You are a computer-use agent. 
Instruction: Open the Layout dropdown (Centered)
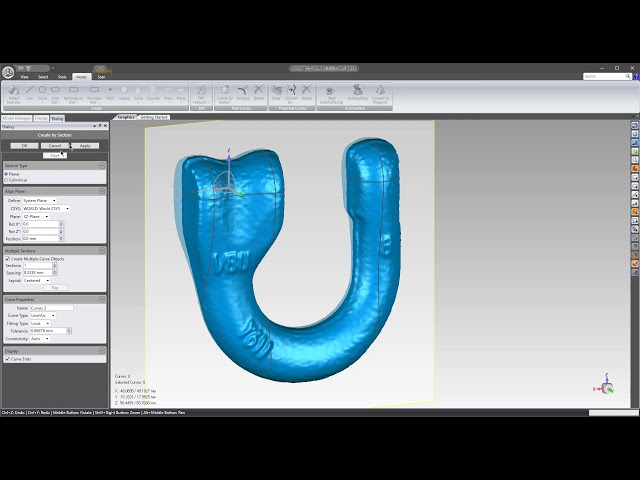(37, 280)
